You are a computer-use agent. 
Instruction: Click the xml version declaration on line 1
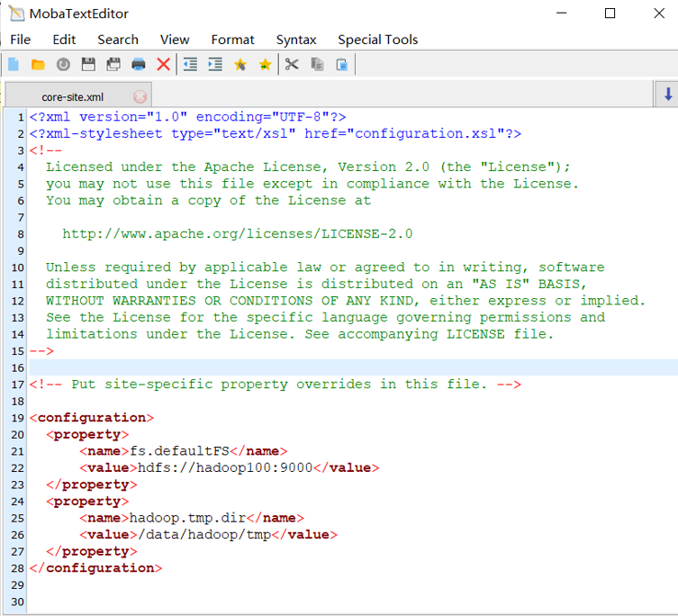pos(187,117)
